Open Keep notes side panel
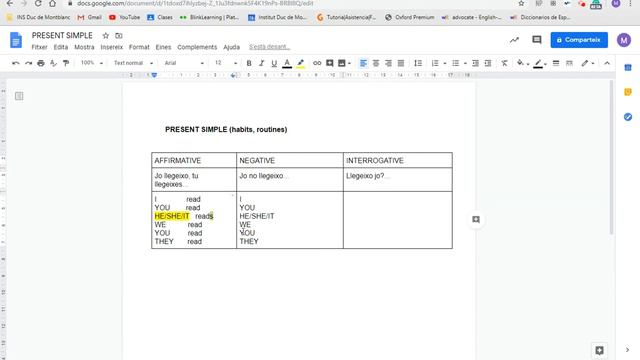The image size is (640, 360). click(628, 92)
